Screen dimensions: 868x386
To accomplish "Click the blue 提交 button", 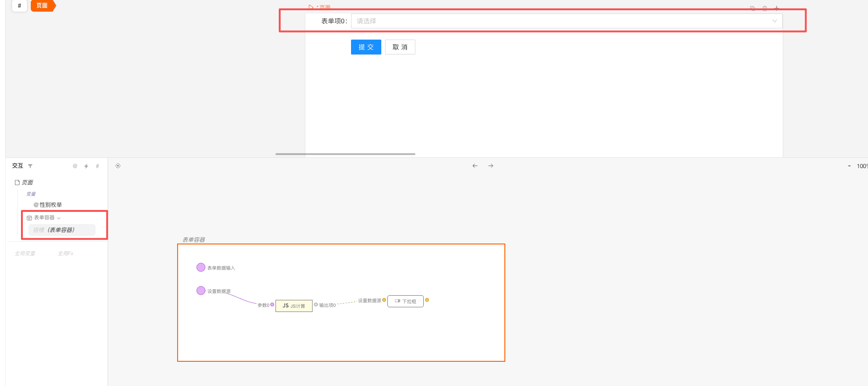I will coord(366,47).
